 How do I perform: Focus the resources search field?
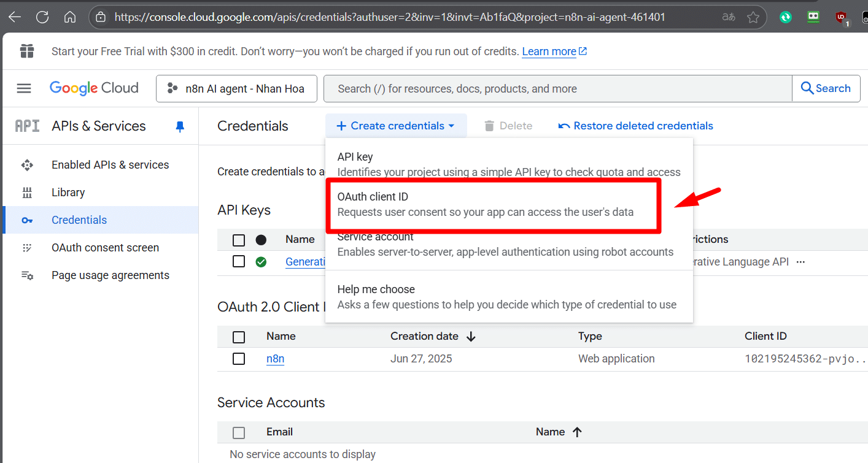(x=557, y=88)
